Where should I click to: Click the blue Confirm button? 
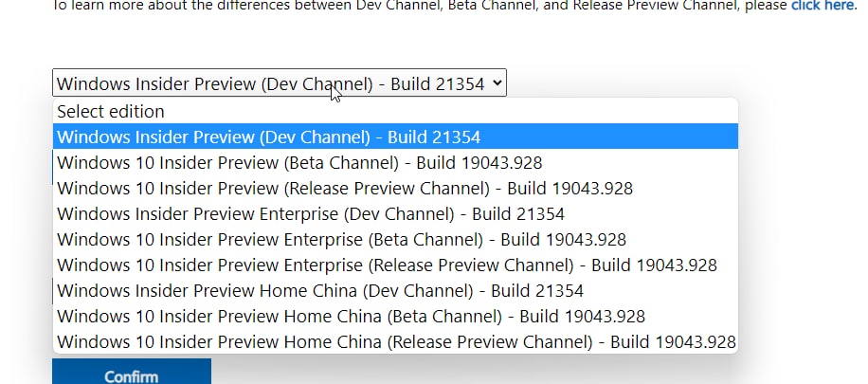tap(132, 373)
